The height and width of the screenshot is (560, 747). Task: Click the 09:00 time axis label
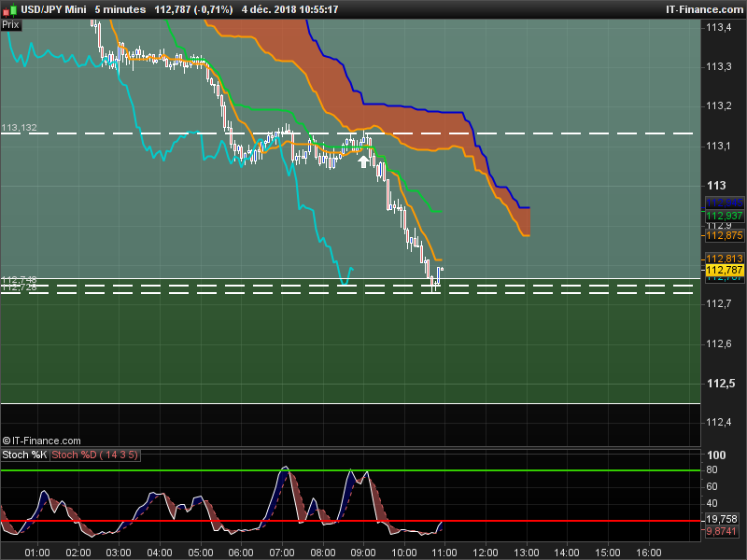click(363, 553)
